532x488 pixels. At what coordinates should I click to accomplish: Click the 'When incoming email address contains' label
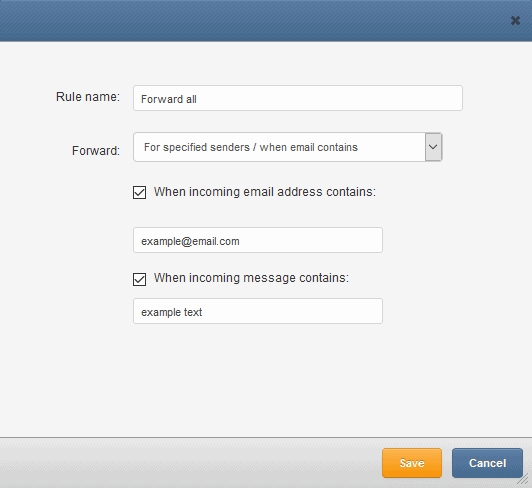265,192
